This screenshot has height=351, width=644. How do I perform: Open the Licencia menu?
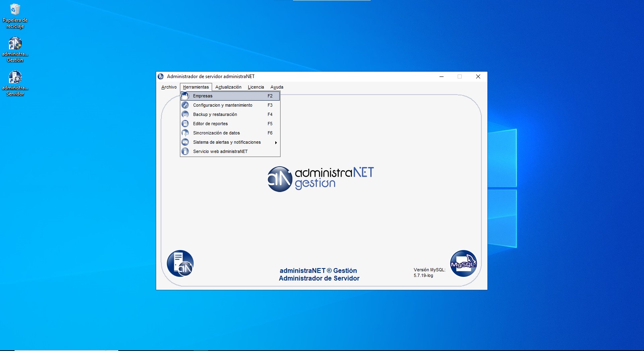[x=256, y=87]
